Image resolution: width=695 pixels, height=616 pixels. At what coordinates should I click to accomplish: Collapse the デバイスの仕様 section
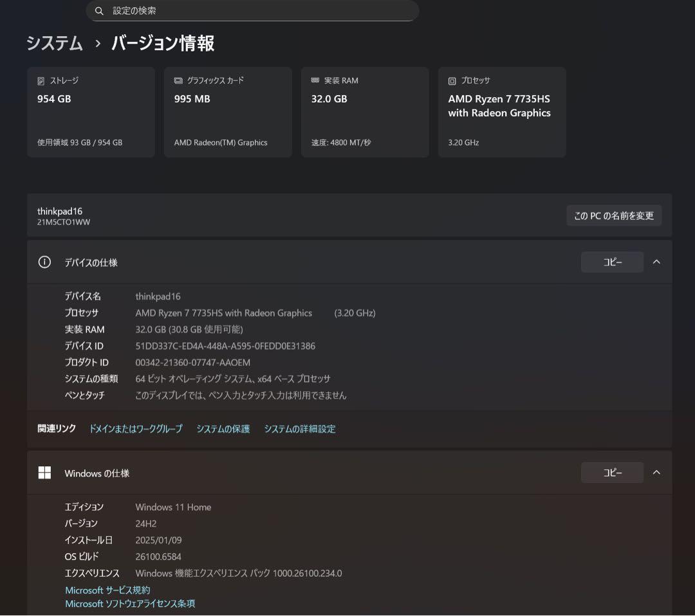(656, 262)
